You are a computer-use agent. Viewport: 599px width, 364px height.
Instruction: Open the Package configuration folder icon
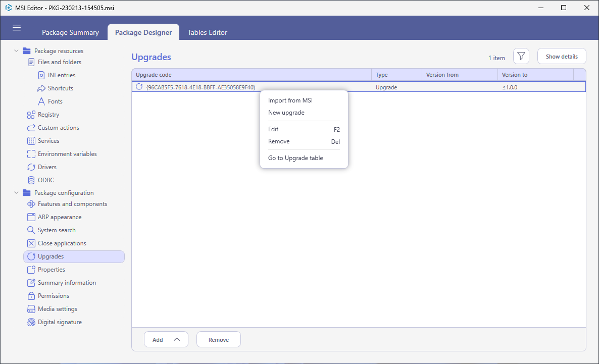pos(26,193)
